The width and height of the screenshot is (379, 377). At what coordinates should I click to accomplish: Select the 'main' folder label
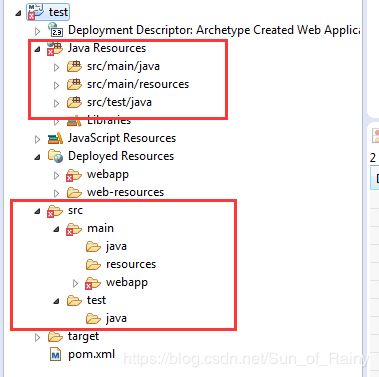100,228
